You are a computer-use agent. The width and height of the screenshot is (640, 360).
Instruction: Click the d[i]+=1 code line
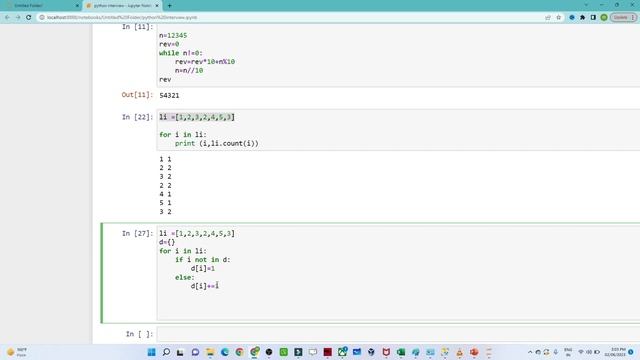(204, 286)
